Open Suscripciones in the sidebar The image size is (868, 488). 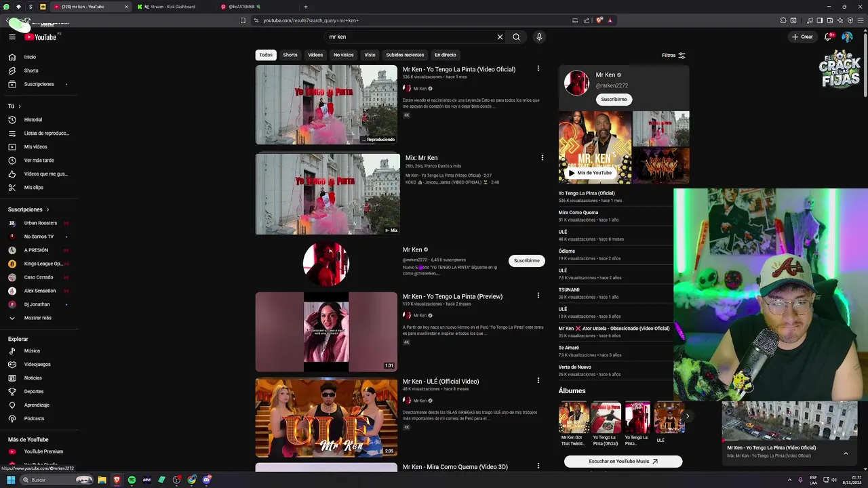(38, 84)
